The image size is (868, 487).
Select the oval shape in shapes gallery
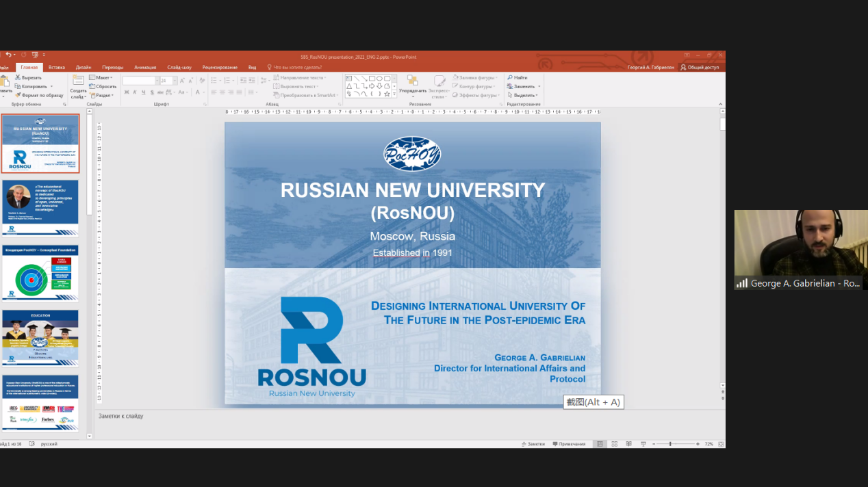[379, 79]
